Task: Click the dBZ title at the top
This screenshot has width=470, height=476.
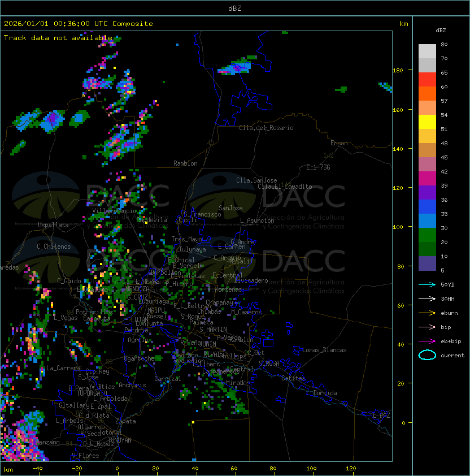Action: (x=235, y=8)
